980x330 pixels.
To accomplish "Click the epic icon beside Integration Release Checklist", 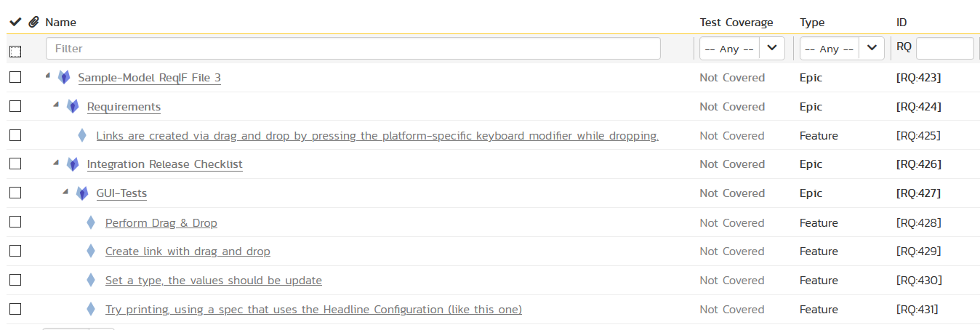I will click(73, 164).
